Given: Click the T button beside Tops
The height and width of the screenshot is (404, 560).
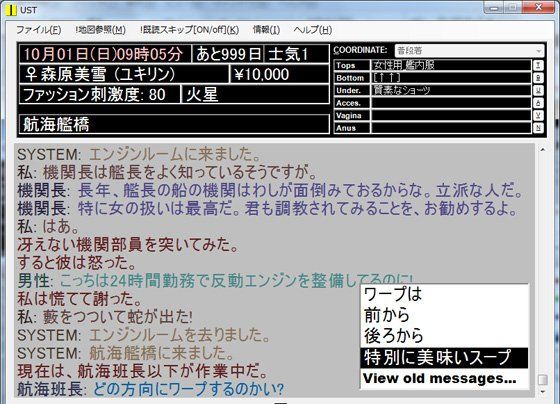Looking at the screenshot, I should coord(538,65).
